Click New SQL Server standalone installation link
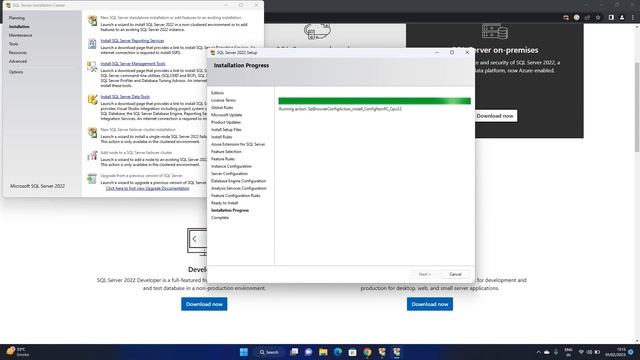 pos(171,18)
